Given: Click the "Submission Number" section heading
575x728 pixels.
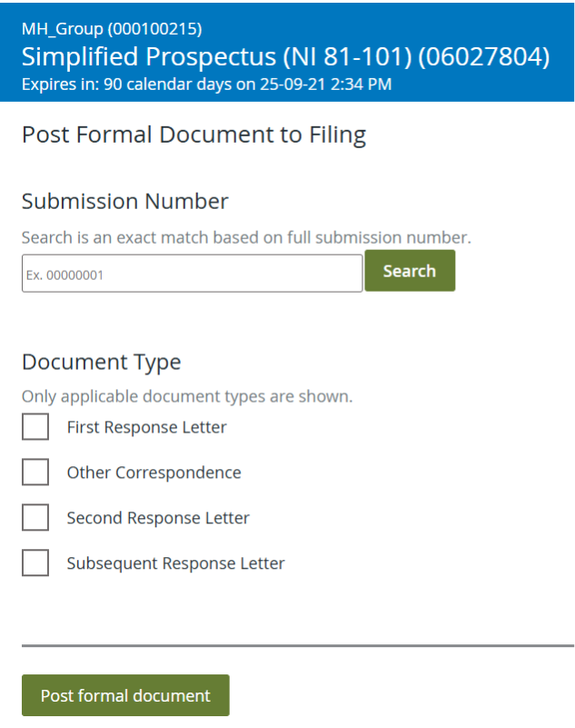Looking at the screenshot, I should pos(125,201).
